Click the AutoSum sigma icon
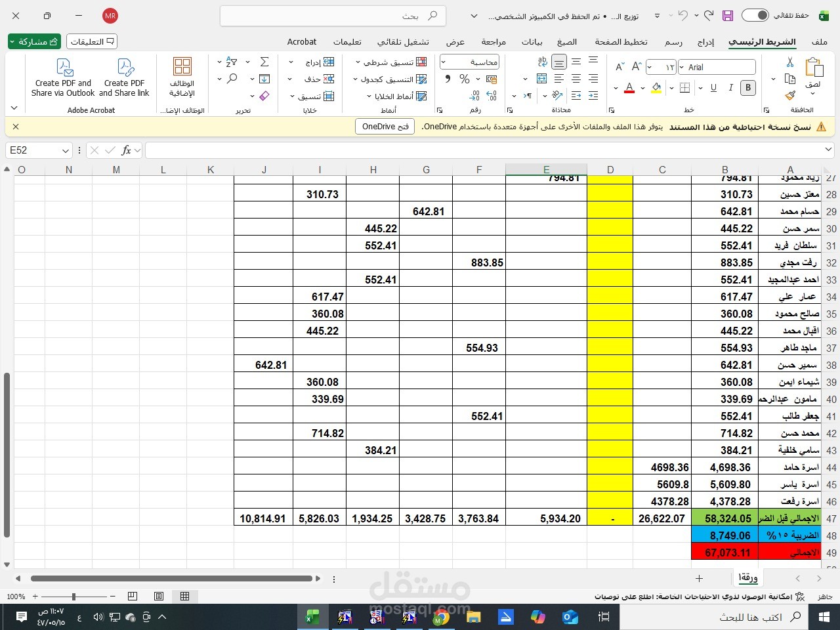 click(264, 62)
